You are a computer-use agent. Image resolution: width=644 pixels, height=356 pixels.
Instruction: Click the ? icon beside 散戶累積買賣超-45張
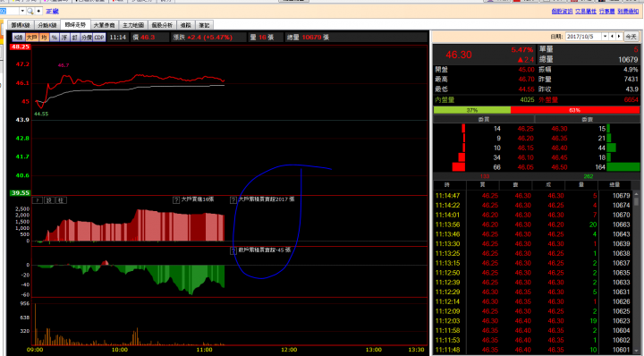233,250
